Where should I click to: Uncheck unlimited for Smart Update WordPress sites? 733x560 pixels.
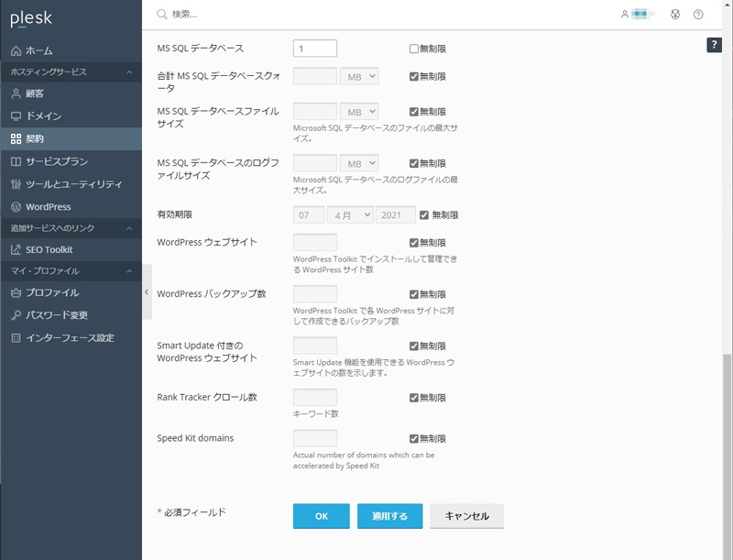click(x=414, y=346)
